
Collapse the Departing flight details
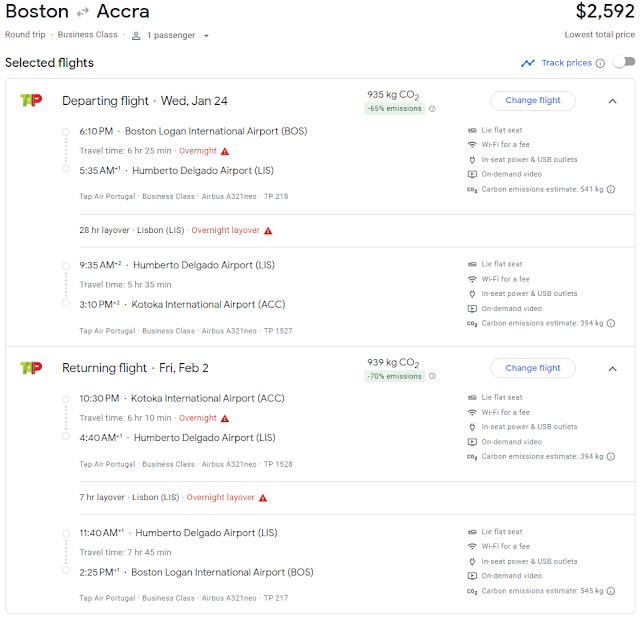coord(612,101)
